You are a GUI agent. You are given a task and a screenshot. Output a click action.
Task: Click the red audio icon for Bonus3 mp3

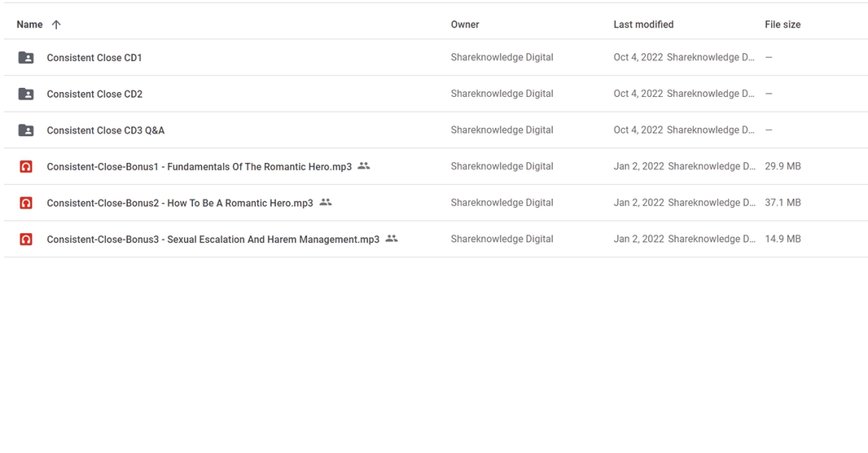26,240
